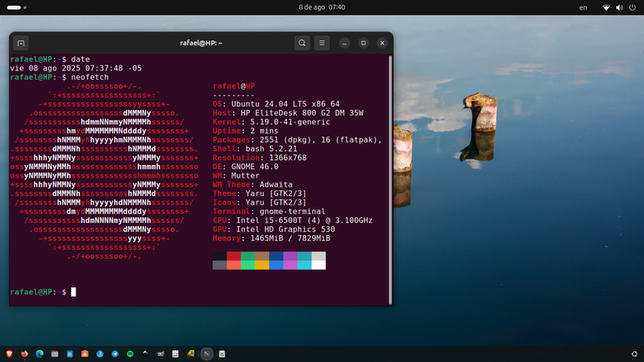Click the blinking cursor at the last prompt
The image size is (644, 362).
coord(74,292)
